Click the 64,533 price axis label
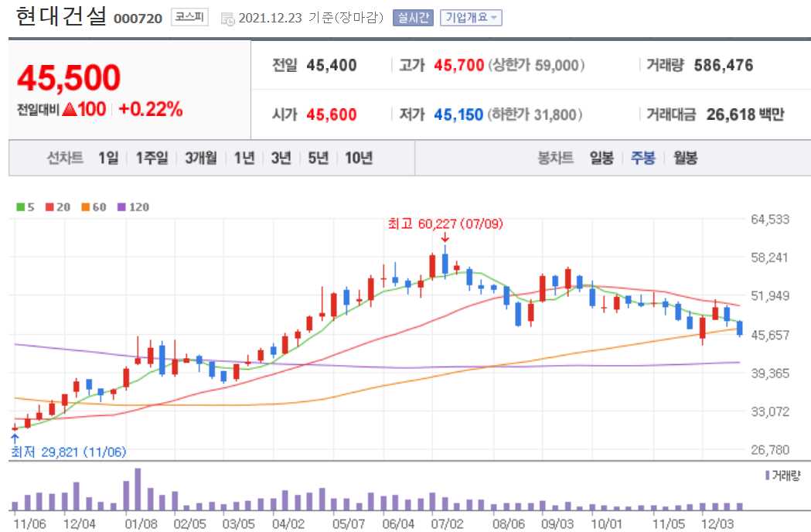 [770, 219]
